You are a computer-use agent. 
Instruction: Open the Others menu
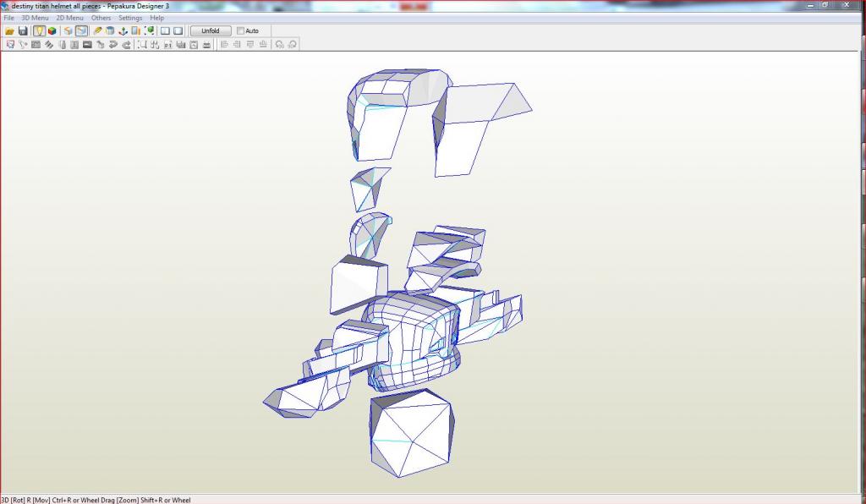coord(101,18)
